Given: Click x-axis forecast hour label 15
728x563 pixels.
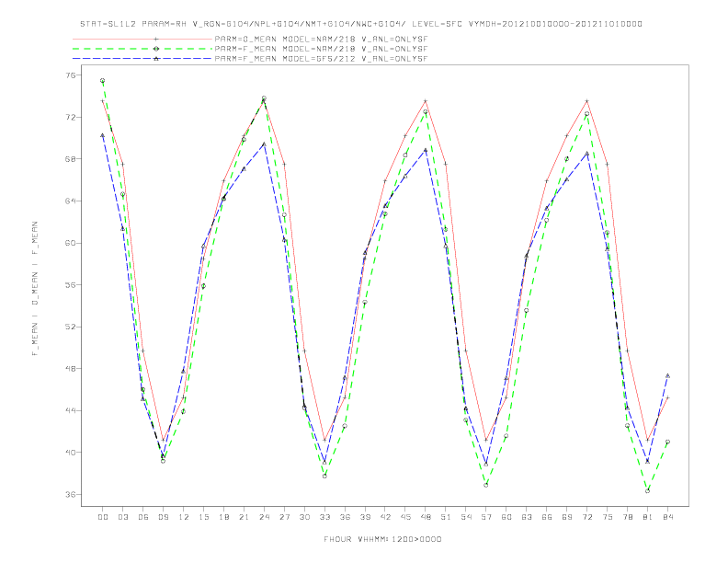Looking at the screenshot, I should point(203,517).
